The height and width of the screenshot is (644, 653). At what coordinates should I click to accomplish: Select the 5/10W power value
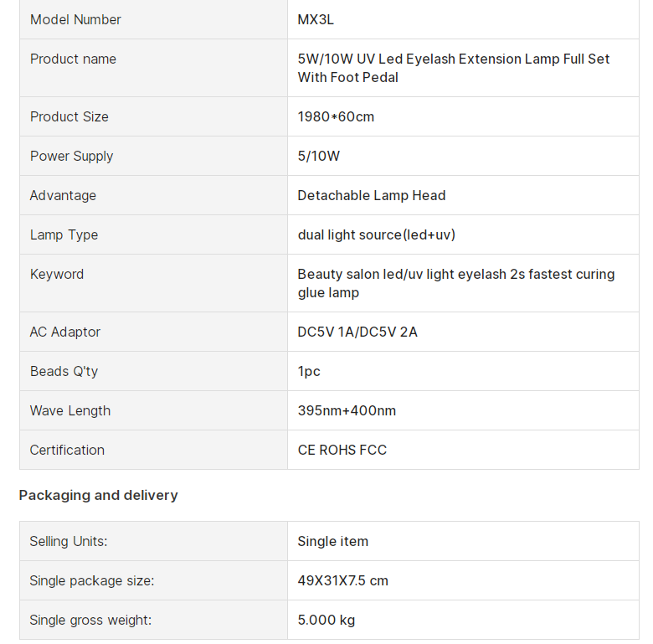coord(319,156)
